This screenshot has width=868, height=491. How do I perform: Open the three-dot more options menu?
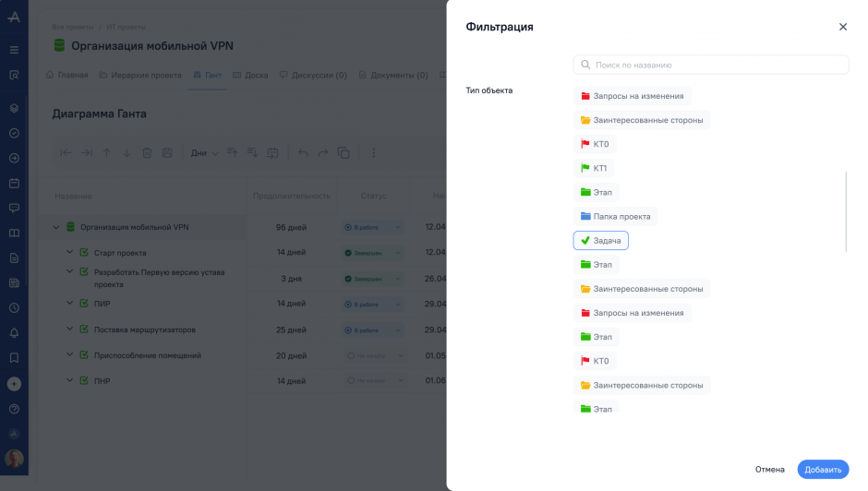click(374, 153)
